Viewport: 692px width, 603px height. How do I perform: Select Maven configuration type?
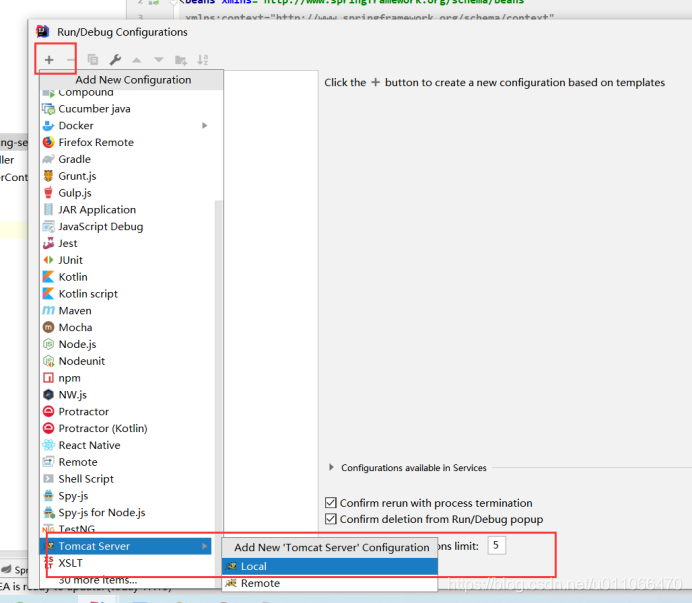click(127, 310)
